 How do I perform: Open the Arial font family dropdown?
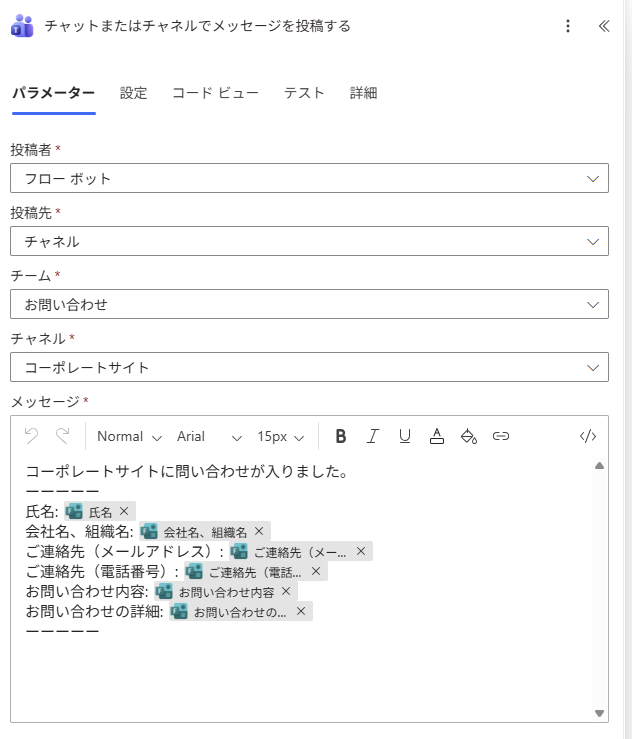click(210, 436)
